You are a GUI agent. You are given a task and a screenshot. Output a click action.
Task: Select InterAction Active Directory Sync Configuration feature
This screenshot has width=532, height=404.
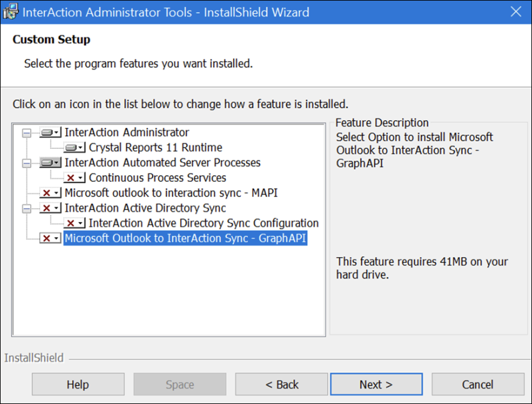point(204,223)
